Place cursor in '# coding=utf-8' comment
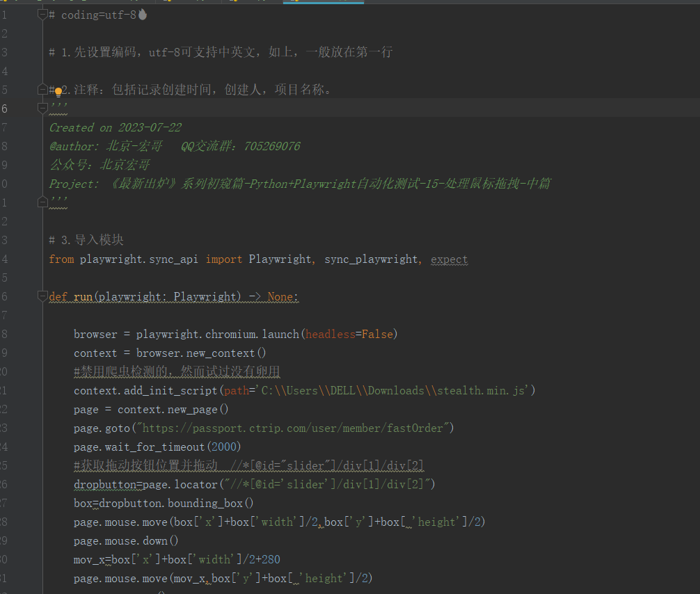Image resolution: width=700 pixels, height=594 pixels. 93,15
